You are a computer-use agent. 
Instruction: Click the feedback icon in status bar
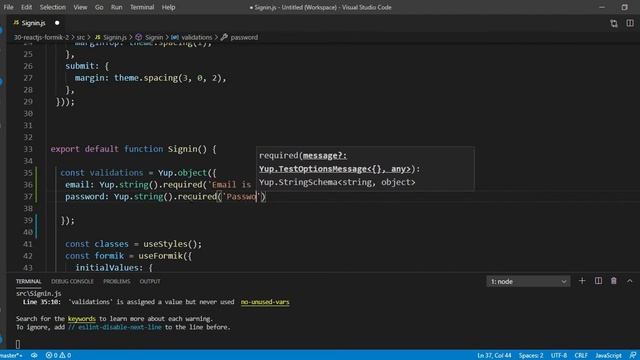633,356
